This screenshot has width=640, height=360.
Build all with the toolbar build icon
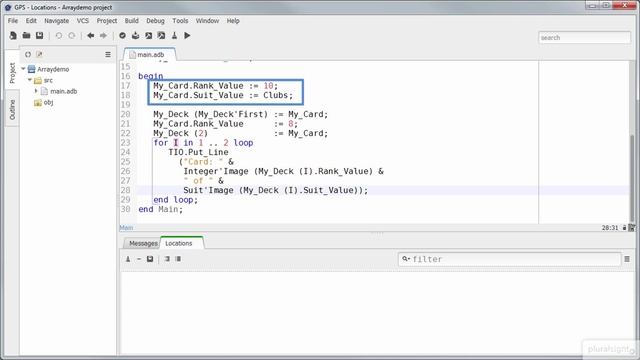[x=135, y=36]
